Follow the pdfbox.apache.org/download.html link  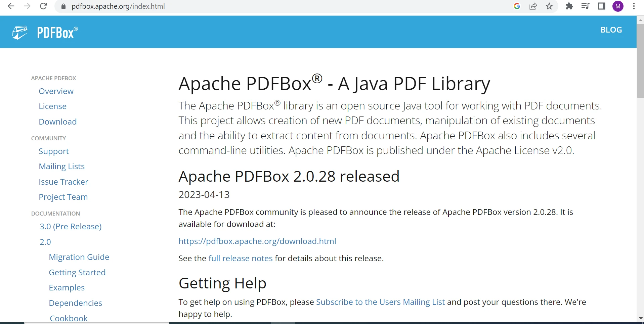click(257, 241)
